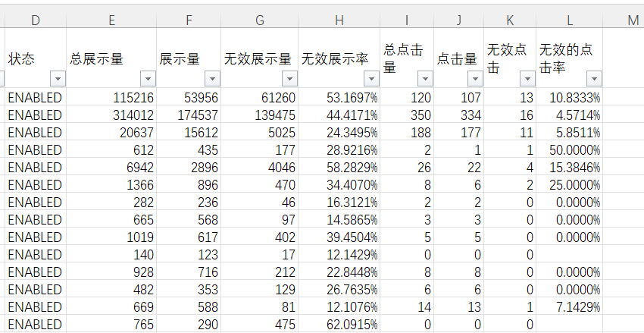Select column H header

(339, 20)
